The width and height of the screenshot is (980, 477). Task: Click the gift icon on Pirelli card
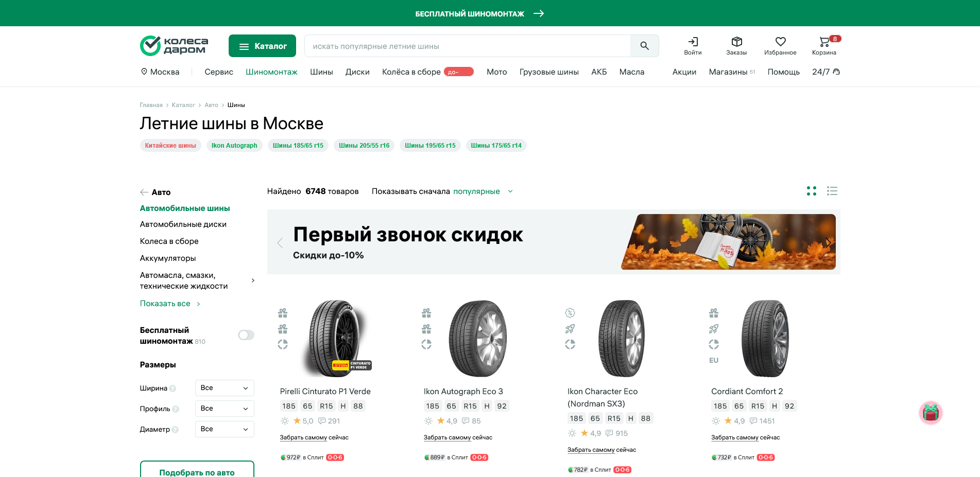point(282,313)
